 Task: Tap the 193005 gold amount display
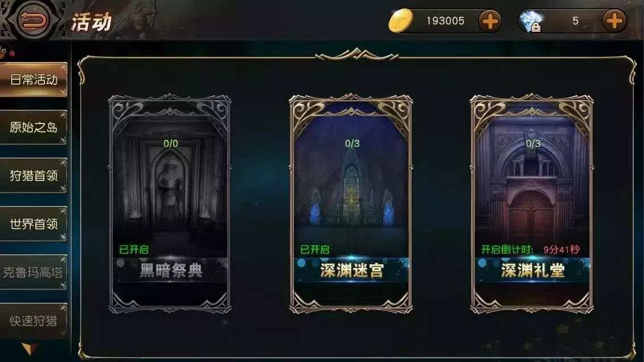(x=445, y=21)
